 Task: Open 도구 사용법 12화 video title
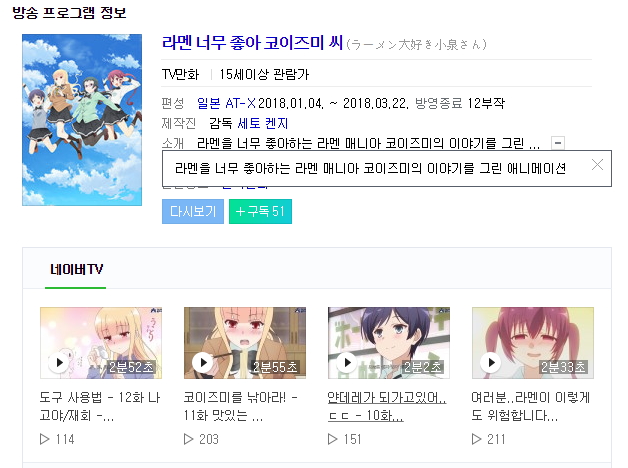tap(100, 406)
